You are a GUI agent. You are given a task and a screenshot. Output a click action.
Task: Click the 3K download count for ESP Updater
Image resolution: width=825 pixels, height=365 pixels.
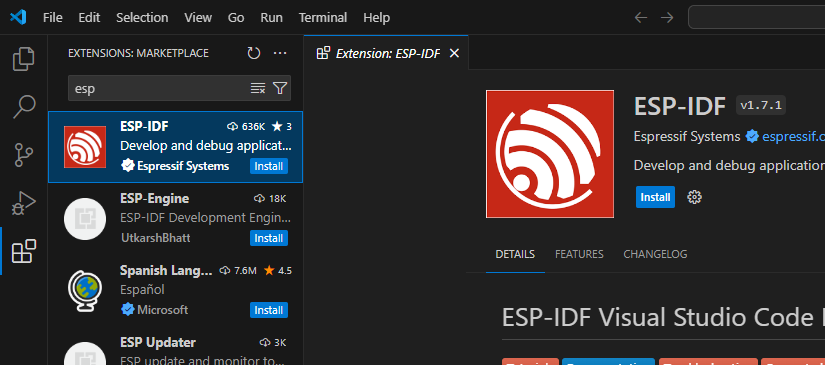(273, 342)
